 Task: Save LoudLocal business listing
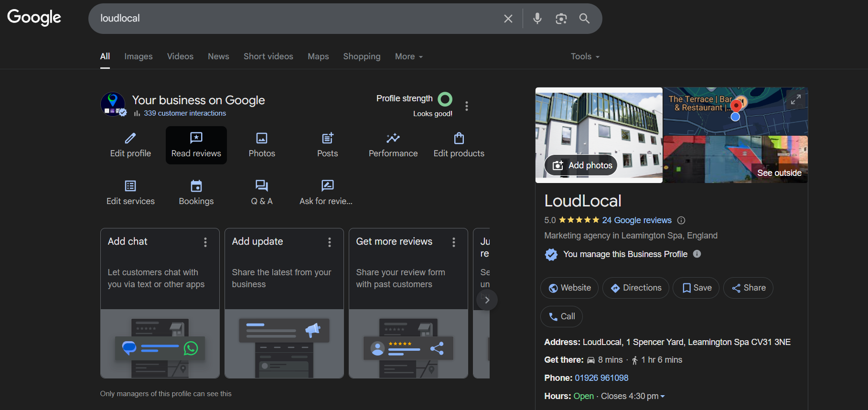pos(696,288)
